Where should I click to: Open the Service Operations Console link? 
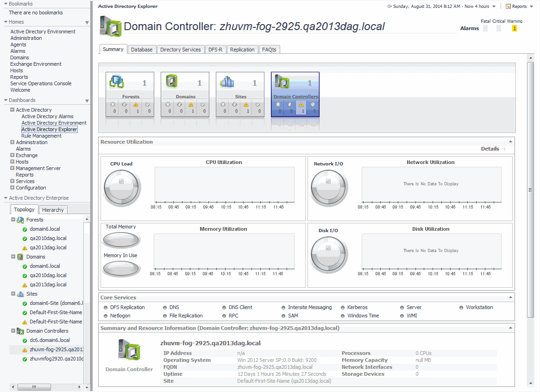[41, 83]
